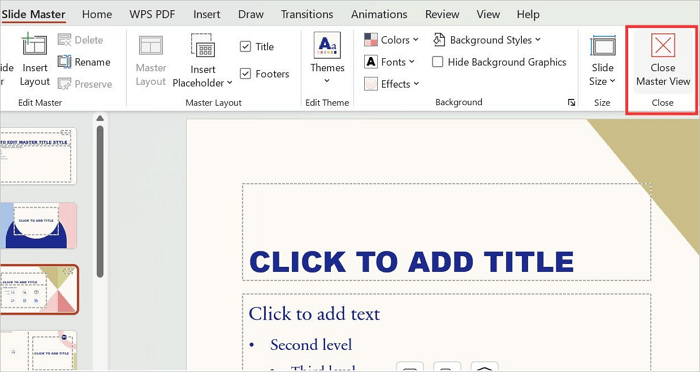The image size is (700, 372).
Task: Open the Home tab
Action: (97, 14)
